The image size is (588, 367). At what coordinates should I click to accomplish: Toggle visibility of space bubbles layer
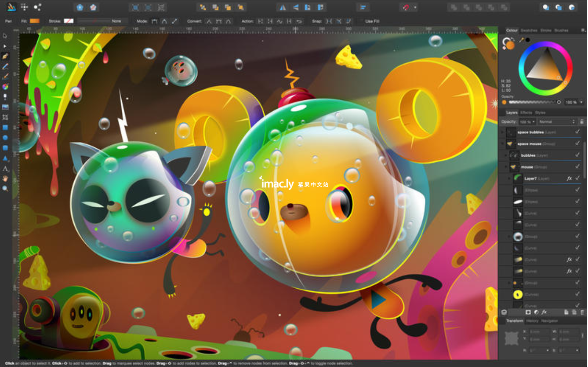[x=577, y=132]
